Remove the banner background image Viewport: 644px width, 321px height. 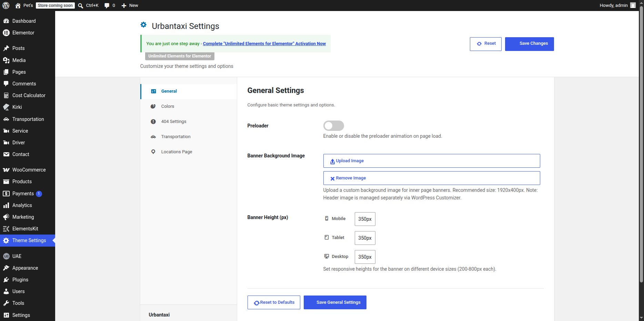(432, 178)
